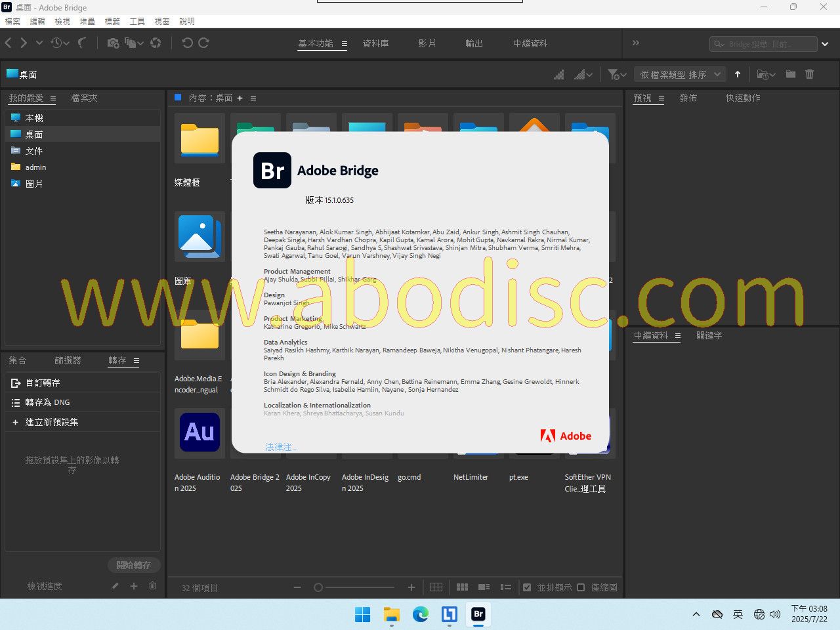Click 開始轉存 button
Screen dimensions: 840x630
pyautogui.click(x=134, y=565)
